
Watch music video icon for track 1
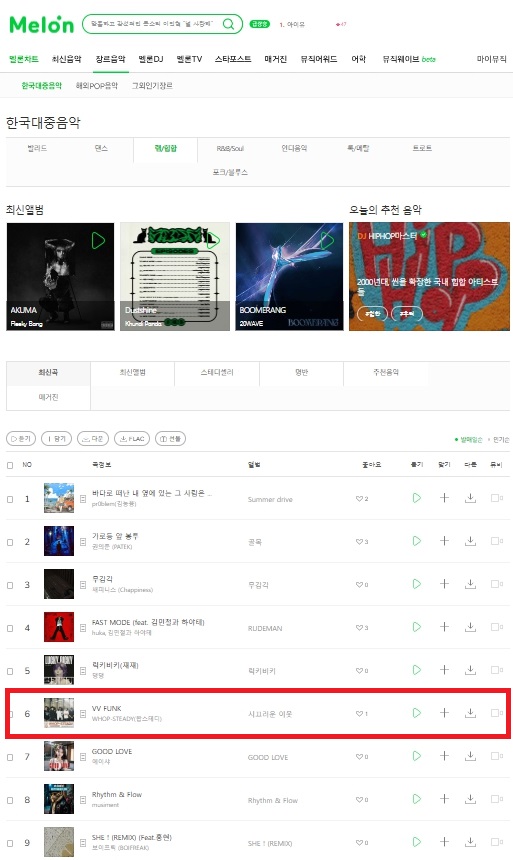coord(497,498)
